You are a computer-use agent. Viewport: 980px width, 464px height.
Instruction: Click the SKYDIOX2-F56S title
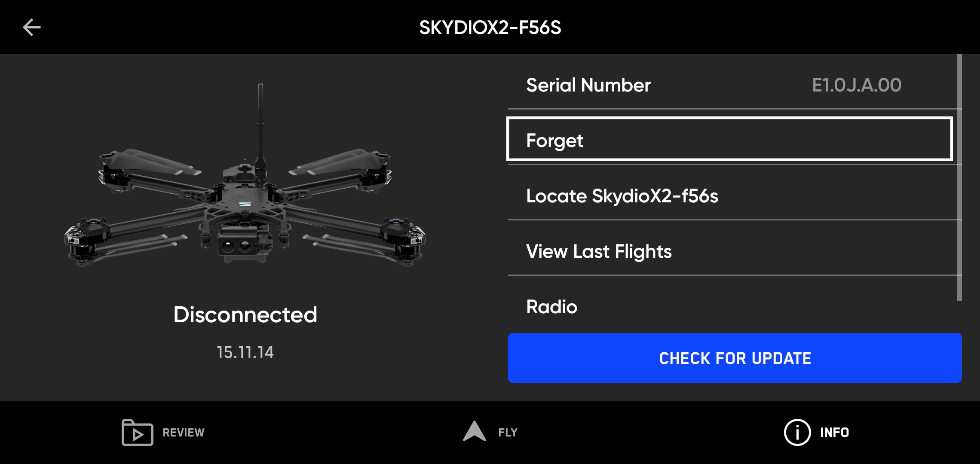click(x=490, y=27)
